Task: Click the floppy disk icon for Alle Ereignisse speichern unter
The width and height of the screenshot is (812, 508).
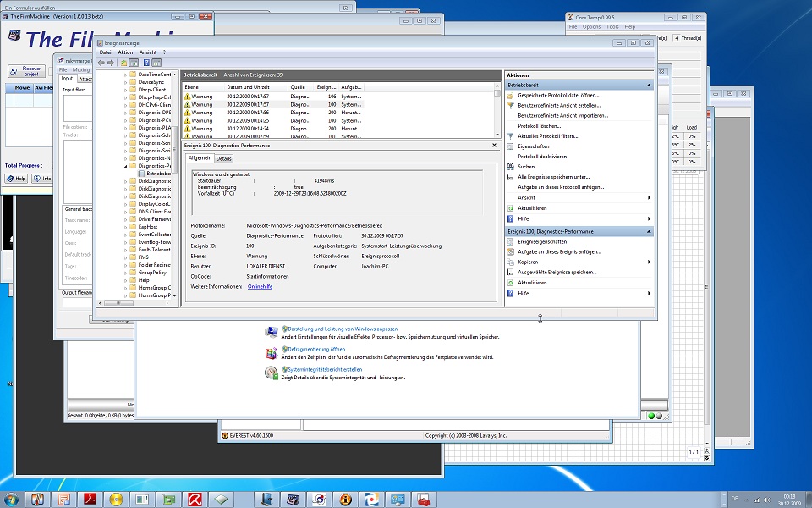Action: (x=510, y=177)
